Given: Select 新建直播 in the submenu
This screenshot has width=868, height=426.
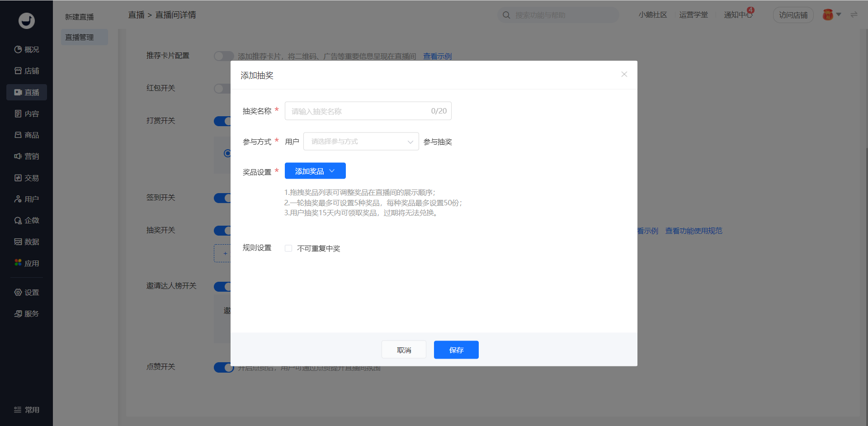Looking at the screenshot, I should coord(80,17).
